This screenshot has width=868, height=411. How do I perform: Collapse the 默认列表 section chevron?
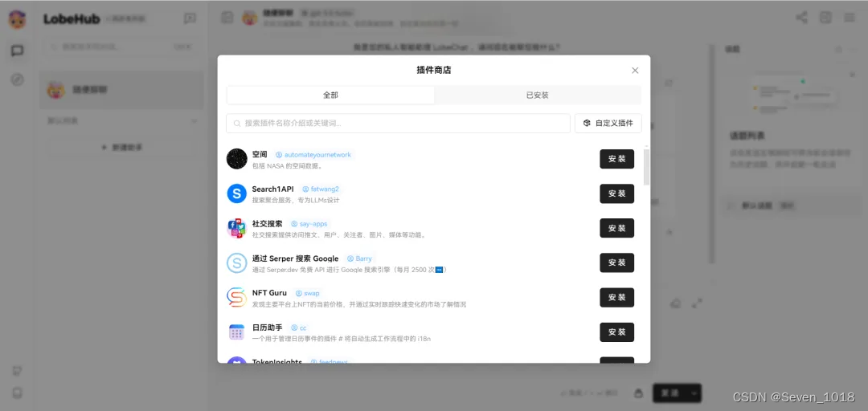coord(194,120)
